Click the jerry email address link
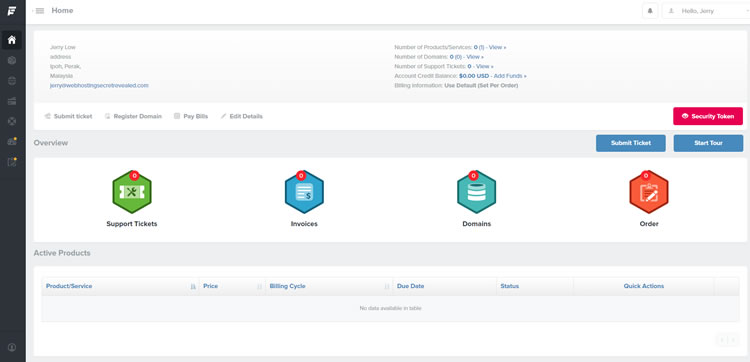Viewport: 750px width, 362px height. [x=99, y=85]
